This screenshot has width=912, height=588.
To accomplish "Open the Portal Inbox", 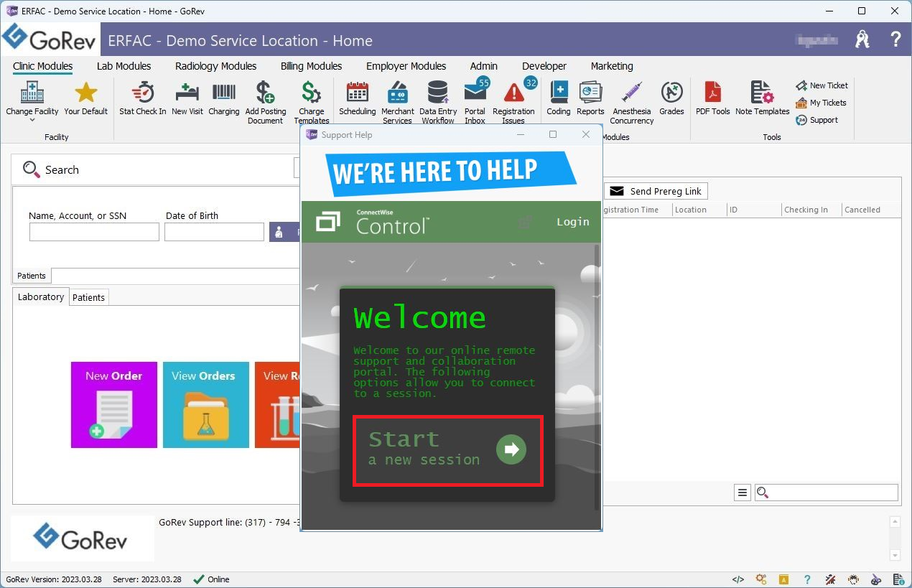I will click(475, 103).
